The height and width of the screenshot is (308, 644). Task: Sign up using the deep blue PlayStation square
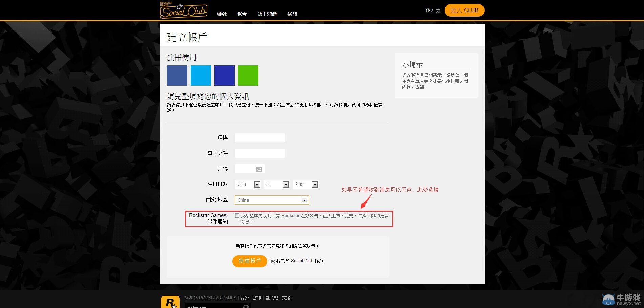[x=224, y=75]
